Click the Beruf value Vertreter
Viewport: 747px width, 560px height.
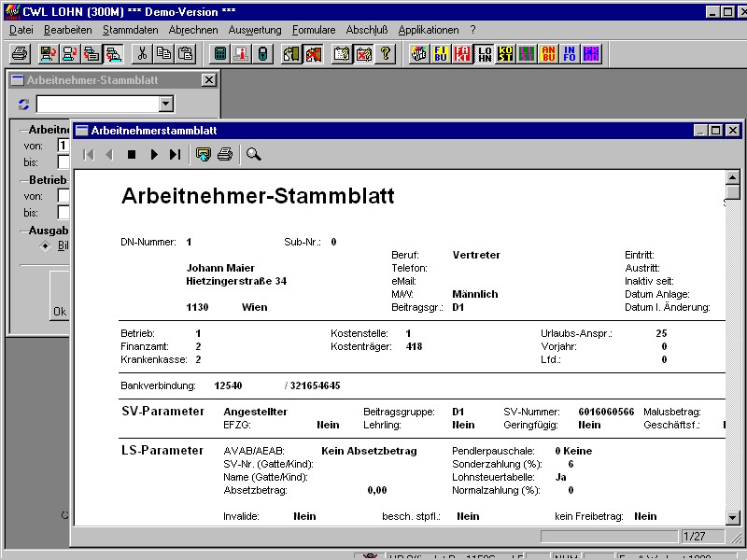tap(476, 255)
